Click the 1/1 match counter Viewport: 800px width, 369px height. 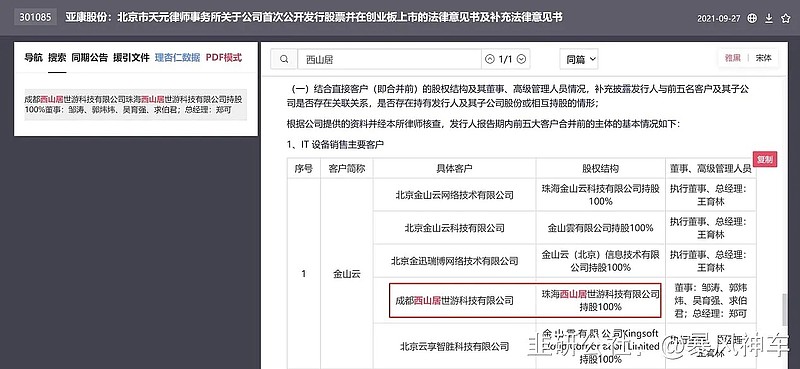[505, 59]
